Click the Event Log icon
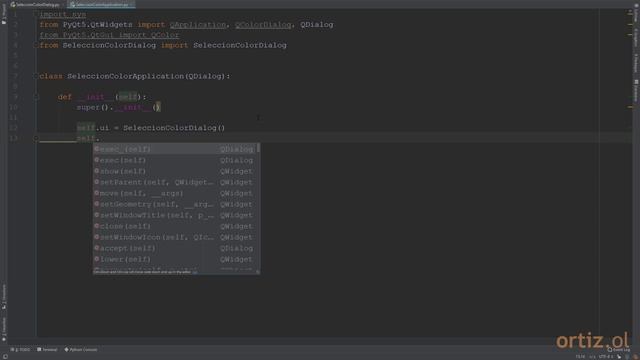This screenshot has width=640, height=360. [x=609, y=350]
